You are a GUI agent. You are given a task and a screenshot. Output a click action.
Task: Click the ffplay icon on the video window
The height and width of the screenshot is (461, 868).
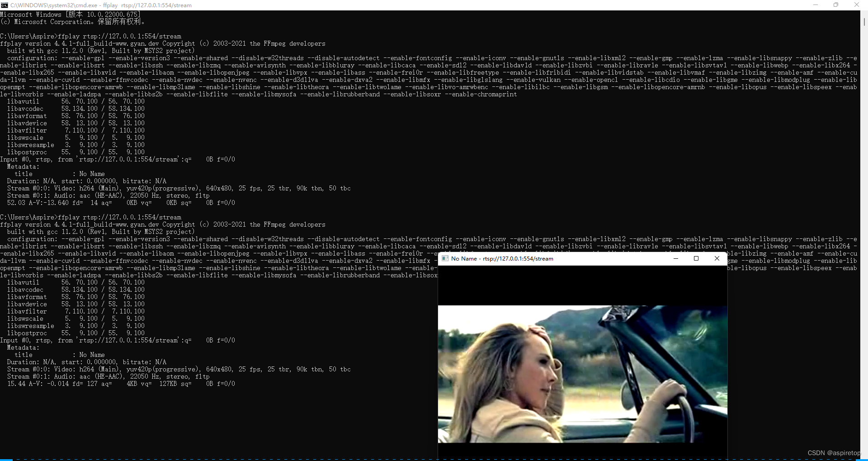(x=445, y=258)
